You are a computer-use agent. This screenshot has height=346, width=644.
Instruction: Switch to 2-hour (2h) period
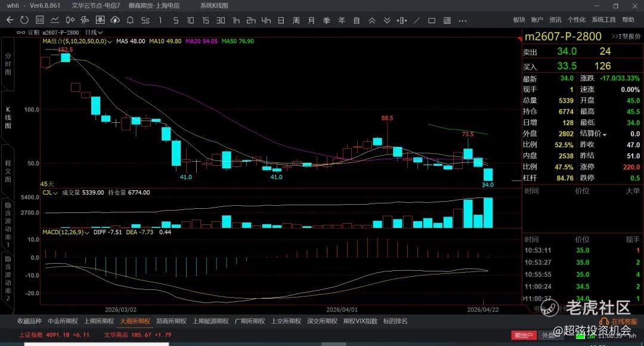(251, 20)
